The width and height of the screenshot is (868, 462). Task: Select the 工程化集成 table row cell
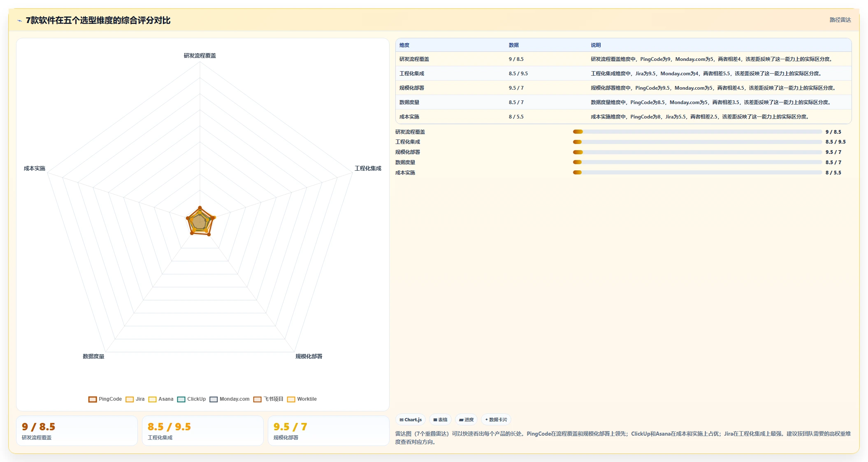pos(412,74)
